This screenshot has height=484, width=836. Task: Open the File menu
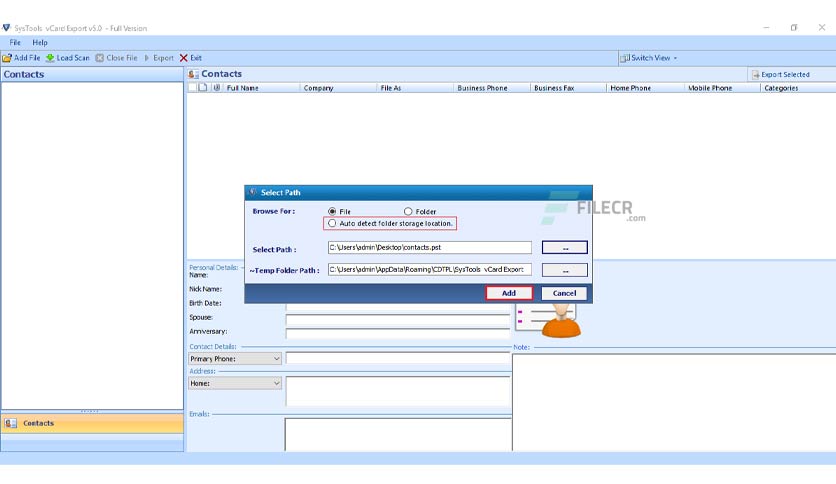[x=15, y=43]
